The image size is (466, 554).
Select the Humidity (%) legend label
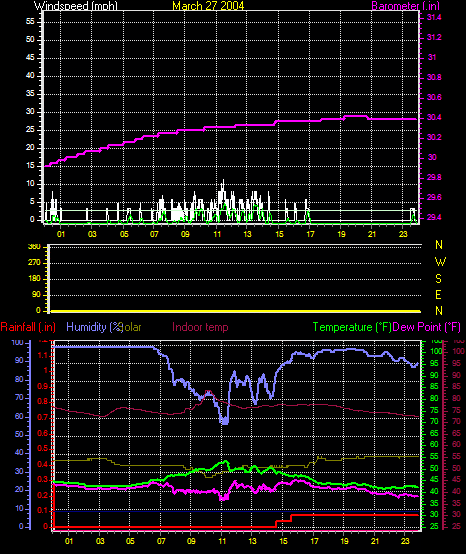point(94,327)
